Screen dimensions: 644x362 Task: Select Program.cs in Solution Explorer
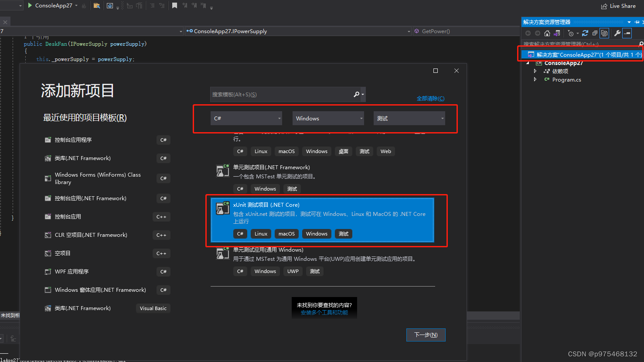(x=566, y=80)
